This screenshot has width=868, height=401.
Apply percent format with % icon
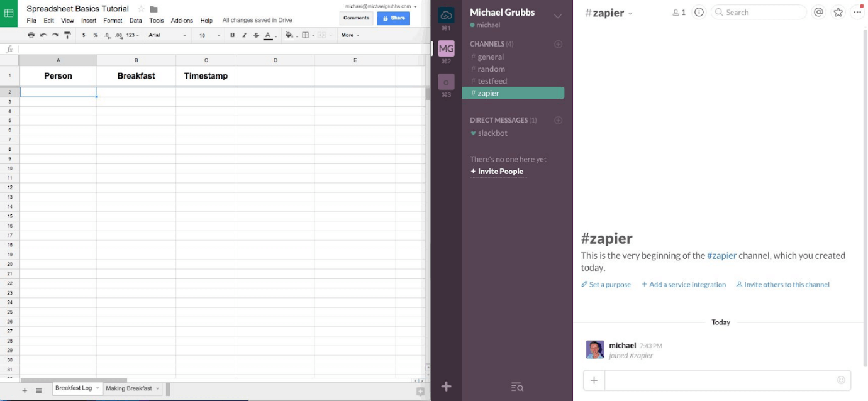tap(95, 35)
